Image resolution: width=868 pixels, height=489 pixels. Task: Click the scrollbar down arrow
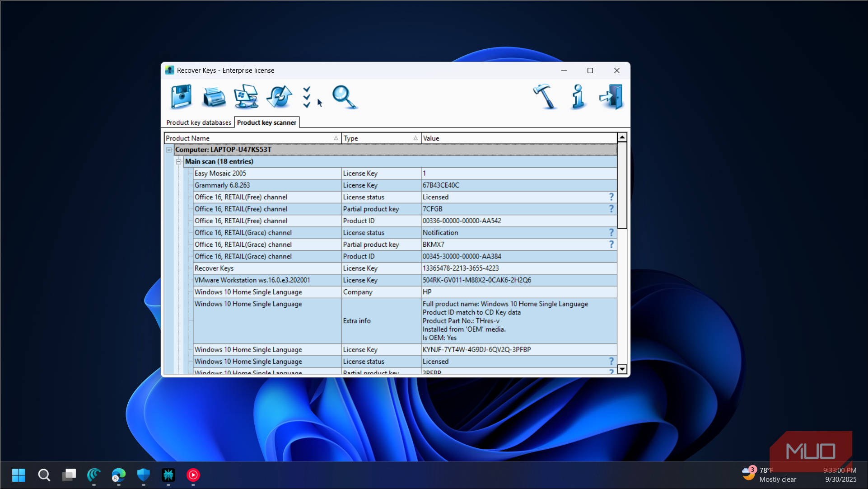tap(622, 369)
